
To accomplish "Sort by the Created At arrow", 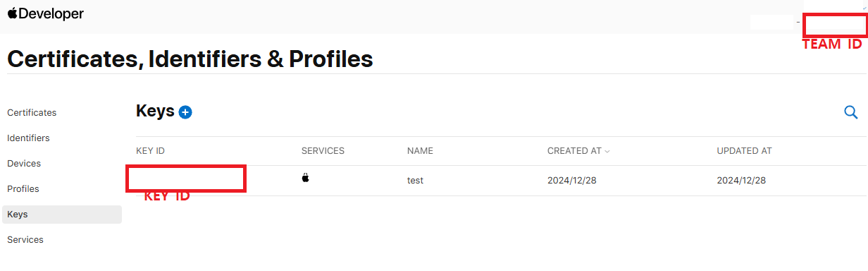I will coord(607,151).
